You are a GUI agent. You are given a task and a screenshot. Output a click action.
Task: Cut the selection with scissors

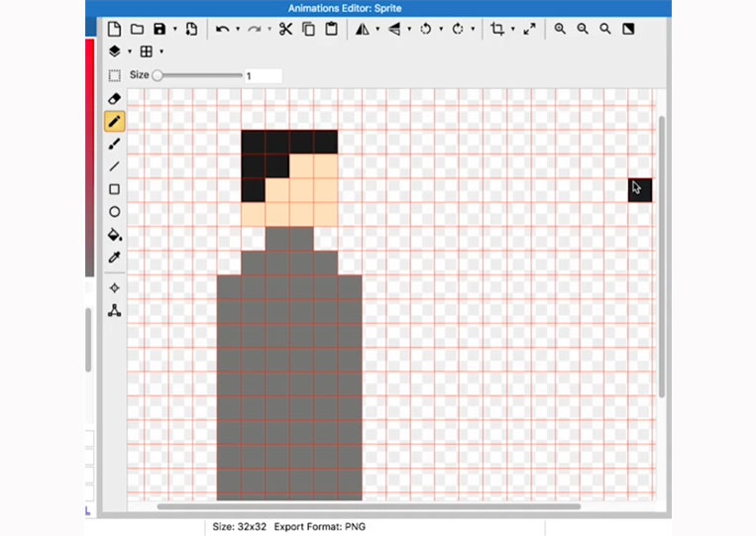286,29
